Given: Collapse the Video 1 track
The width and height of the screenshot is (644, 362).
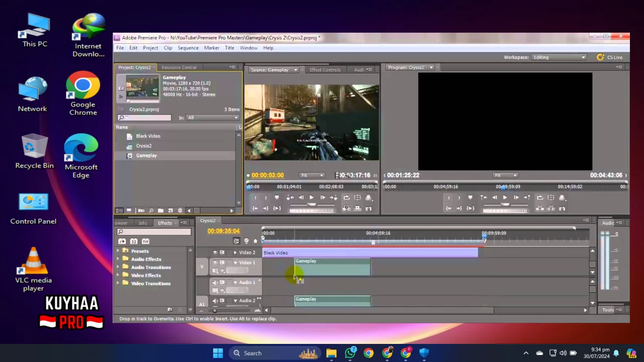Looking at the screenshot, I should pyautogui.click(x=235, y=262).
